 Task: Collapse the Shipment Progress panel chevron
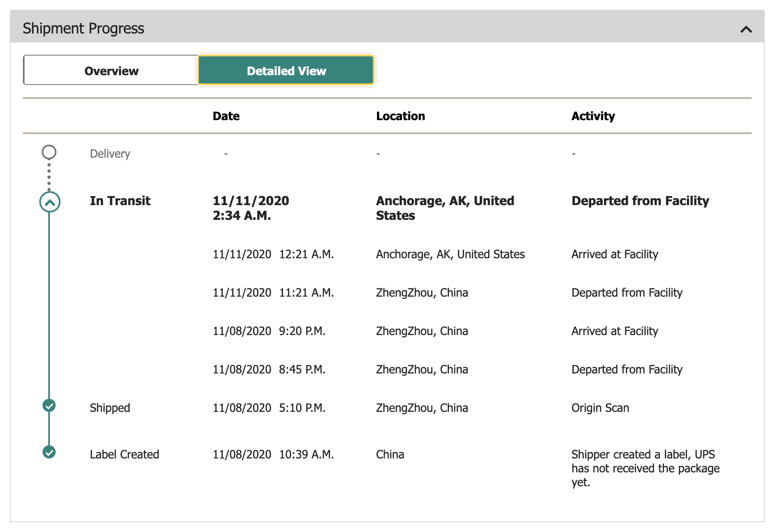pos(746,29)
